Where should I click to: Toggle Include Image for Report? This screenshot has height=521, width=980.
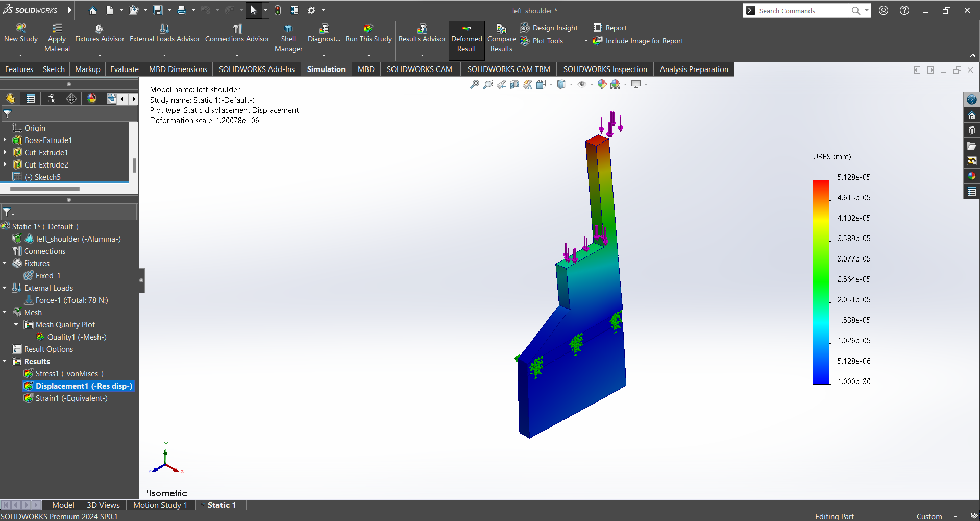(639, 41)
